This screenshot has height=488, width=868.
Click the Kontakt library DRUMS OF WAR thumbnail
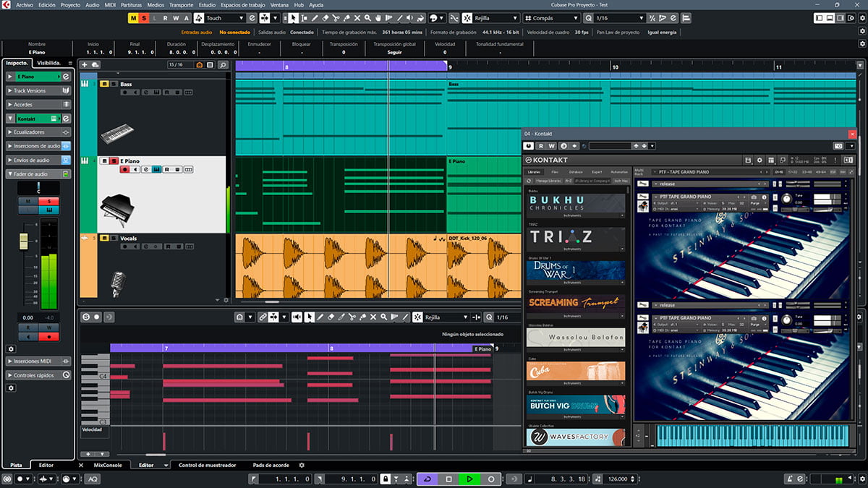pyautogui.click(x=576, y=270)
